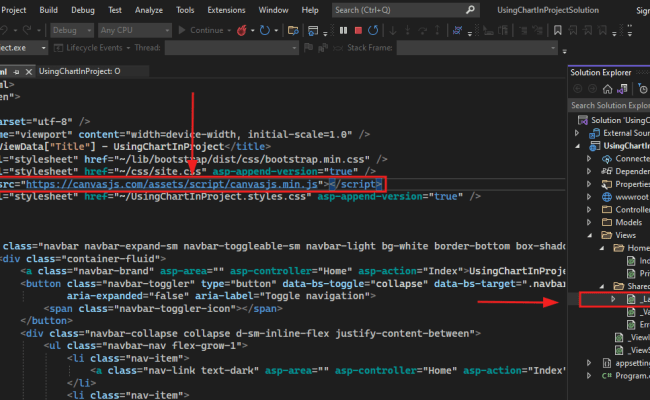Collapse the Views folder

click(589, 235)
